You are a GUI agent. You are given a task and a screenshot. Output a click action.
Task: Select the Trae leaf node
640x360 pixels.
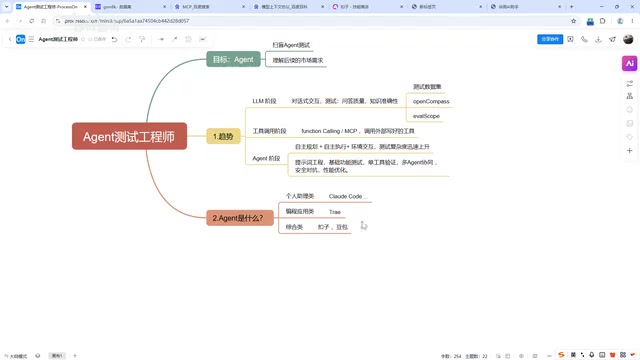point(335,212)
